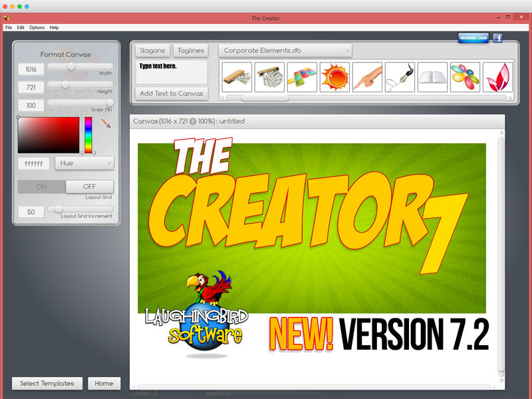Click the app parrot icon in title bar

coord(7,18)
